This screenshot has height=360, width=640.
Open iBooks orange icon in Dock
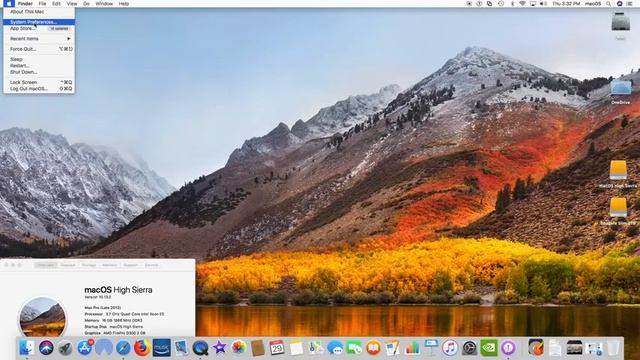[x=373, y=348]
